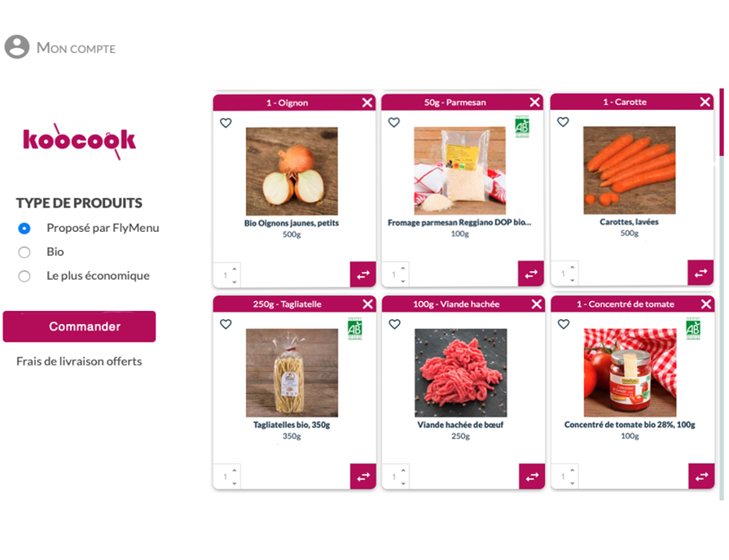Open Mon compte user avatar icon
Viewport: 729px width, 560px height.
pos(17,47)
